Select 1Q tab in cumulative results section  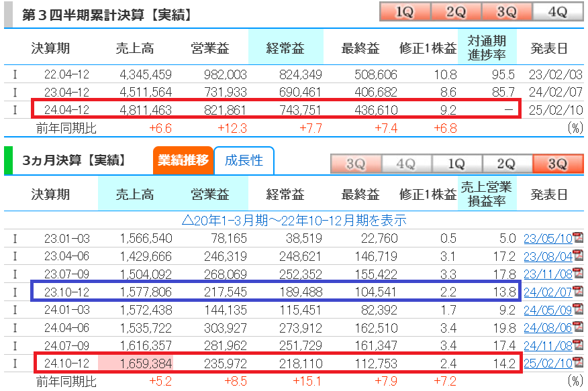(405, 11)
